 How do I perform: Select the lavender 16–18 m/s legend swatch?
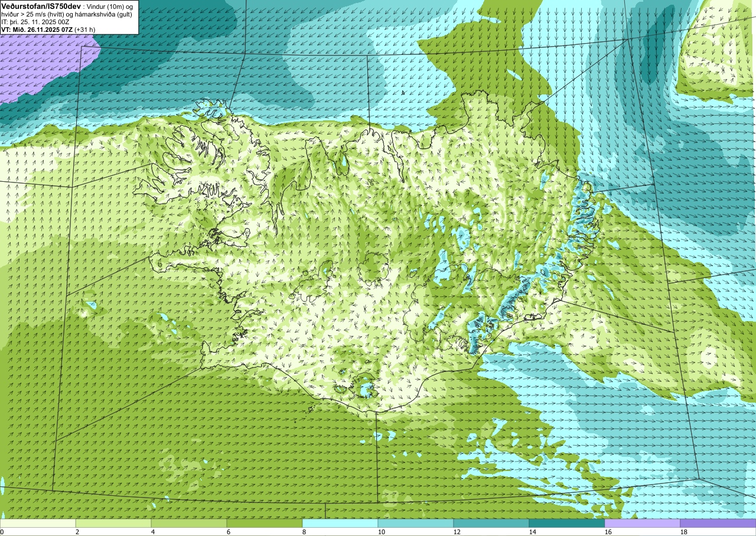[x=643, y=523]
